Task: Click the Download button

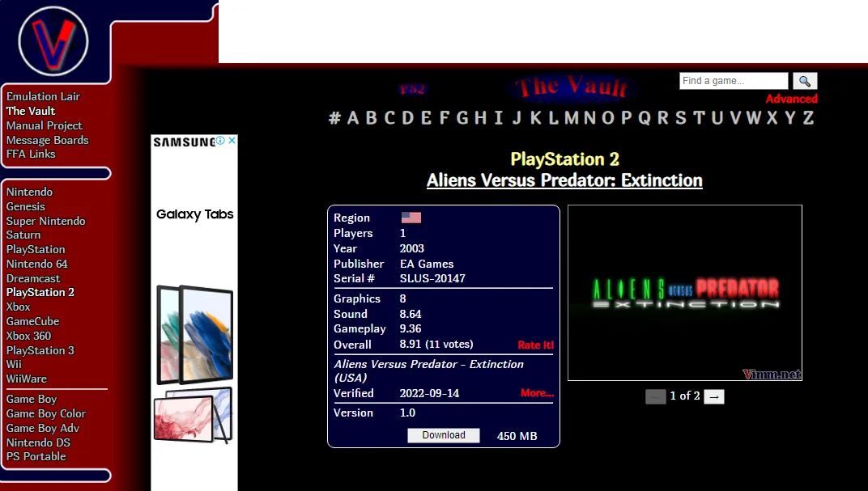Action: pyautogui.click(x=444, y=435)
